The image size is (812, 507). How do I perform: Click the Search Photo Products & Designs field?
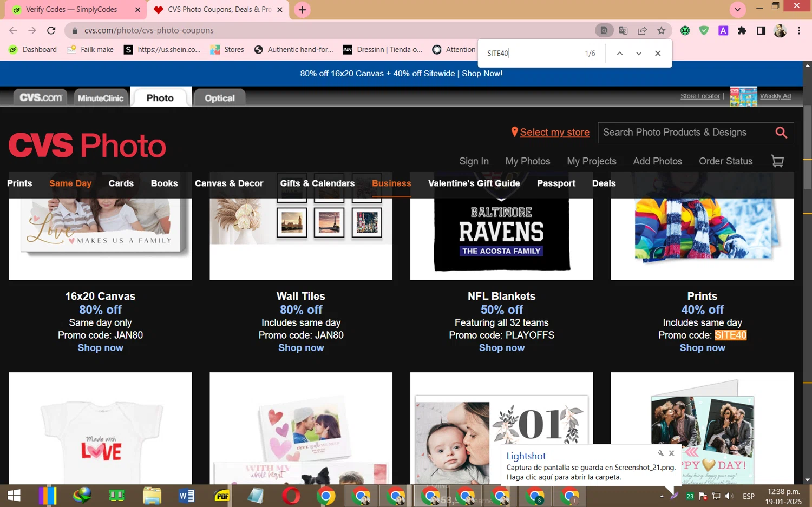coord(685,133)
